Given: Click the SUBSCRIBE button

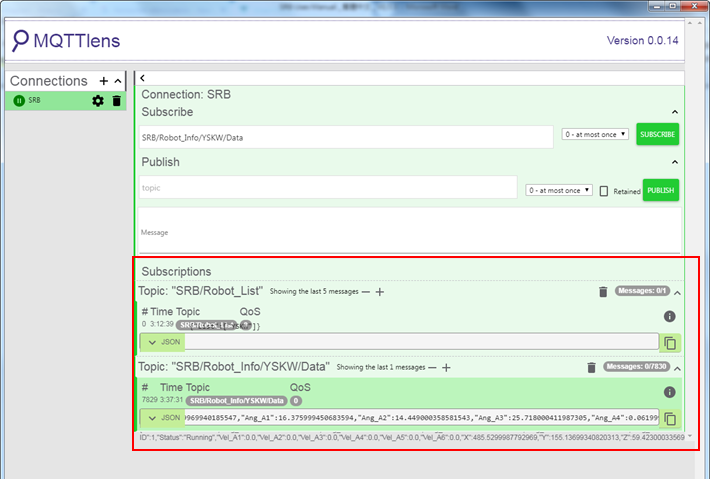Looking at the screenshot, I should tap(657, 134).
